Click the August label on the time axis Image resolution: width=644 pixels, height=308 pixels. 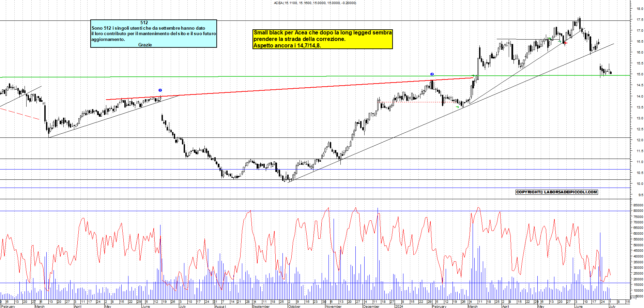(220, 306)
